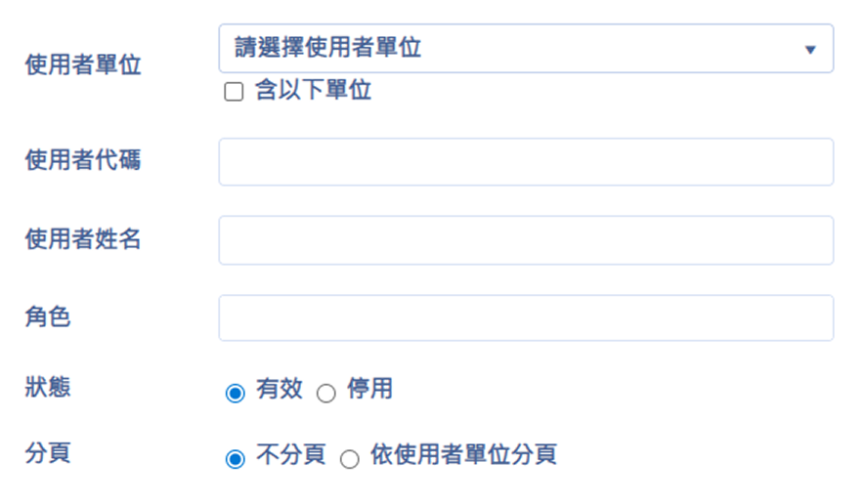This screenshot has height=504, width=865.
Task: Select the 有效 radio button
Action: click(x=235, y=394)
